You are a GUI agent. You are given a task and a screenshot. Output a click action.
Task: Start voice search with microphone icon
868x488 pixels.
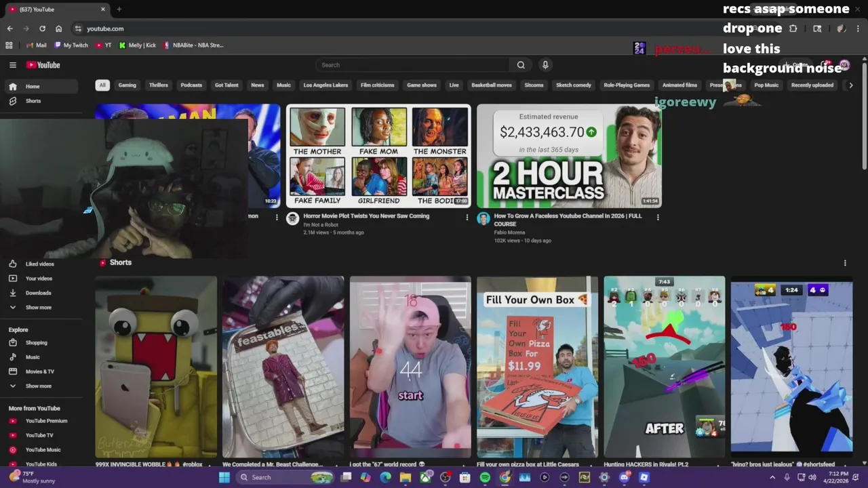click(x=545, y=65)
